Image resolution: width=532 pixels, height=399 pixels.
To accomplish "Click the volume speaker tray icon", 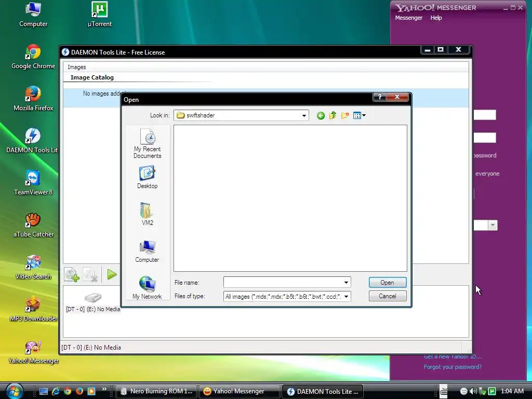I will pos(473,391).
